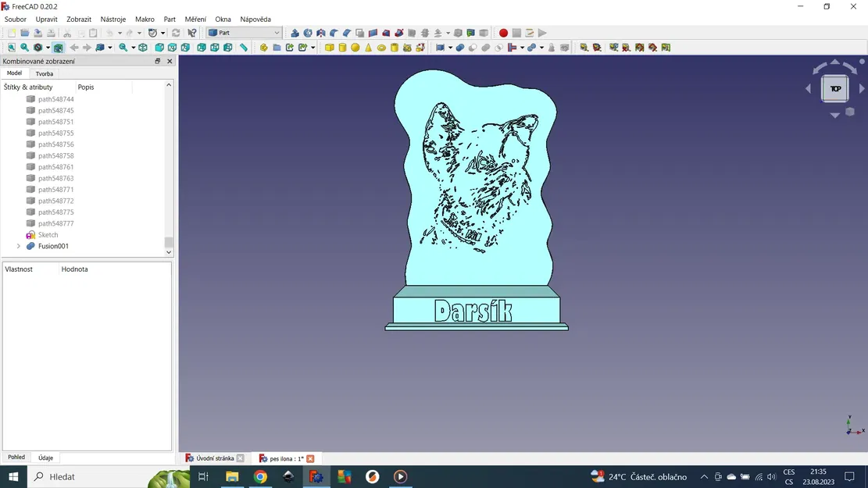Toggle the bounding box view icon
Viewport: 868px width, 488px height.
[x=58, y=48]
